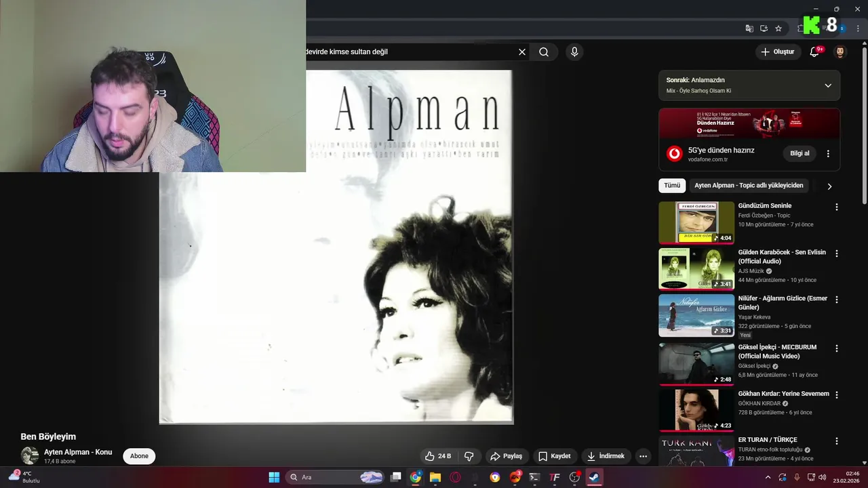Click the Paylaş share button

507,456
